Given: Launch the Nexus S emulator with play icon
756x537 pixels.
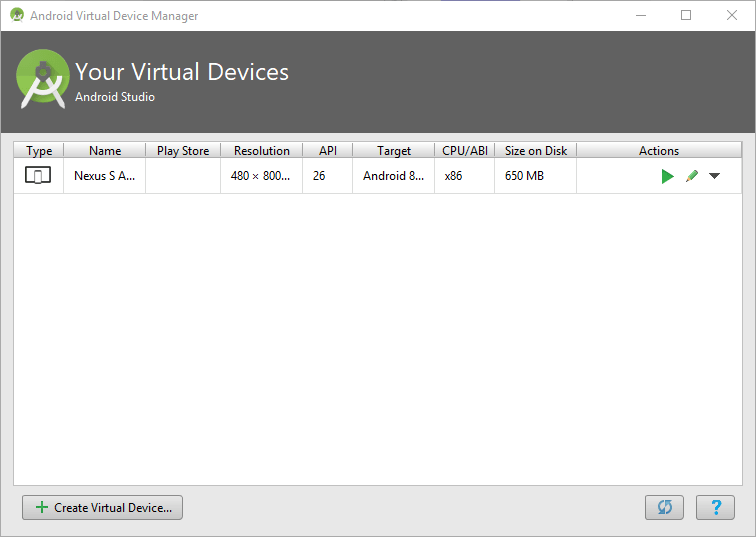Looking at the screenshot, I should coord(667,176).
